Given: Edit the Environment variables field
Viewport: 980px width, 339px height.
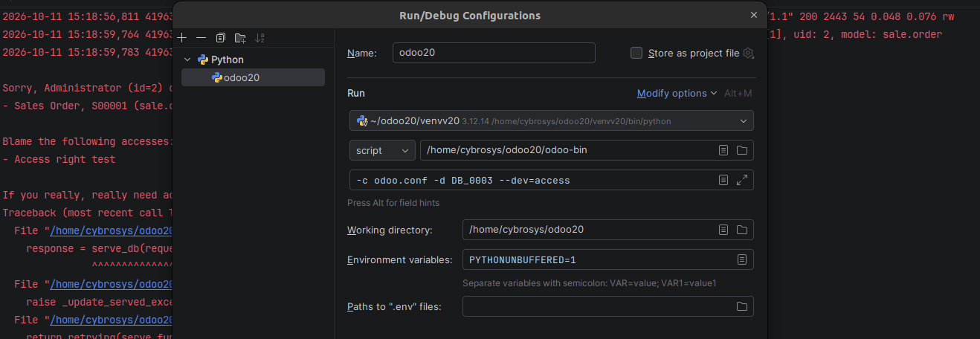Looking at the screenshot, I should pos(607,259).
